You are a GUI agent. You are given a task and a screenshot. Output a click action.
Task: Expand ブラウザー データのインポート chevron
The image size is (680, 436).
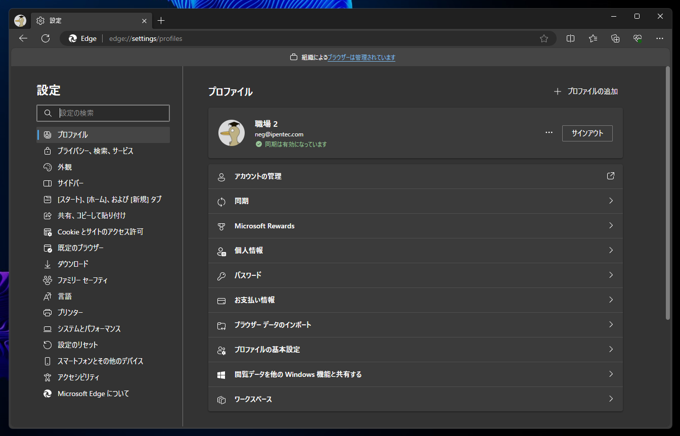click(x=611, y=325)
